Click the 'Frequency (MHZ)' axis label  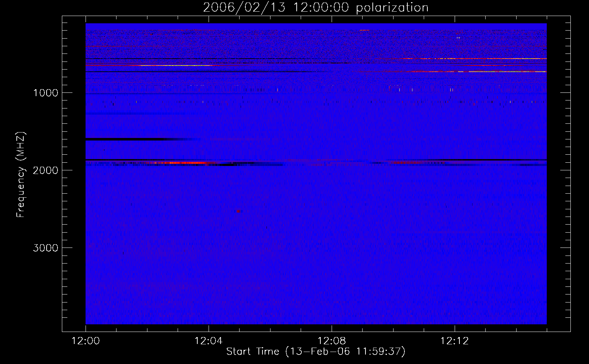point(21,174)
